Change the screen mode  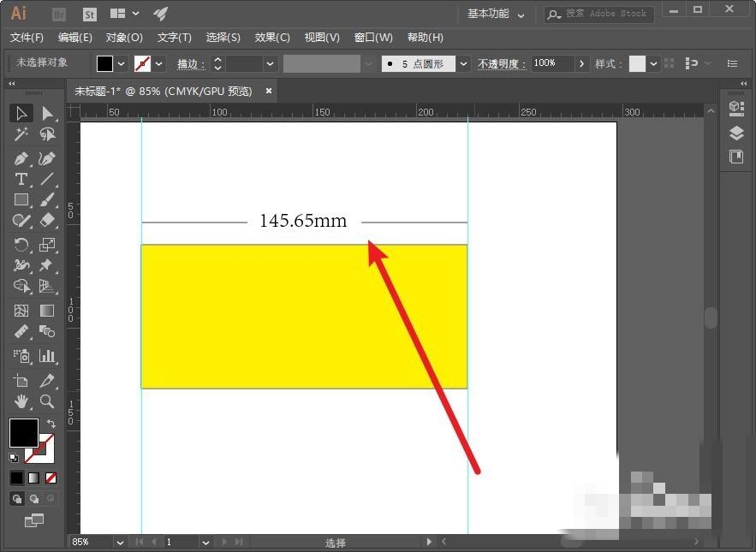pos(33,520)
